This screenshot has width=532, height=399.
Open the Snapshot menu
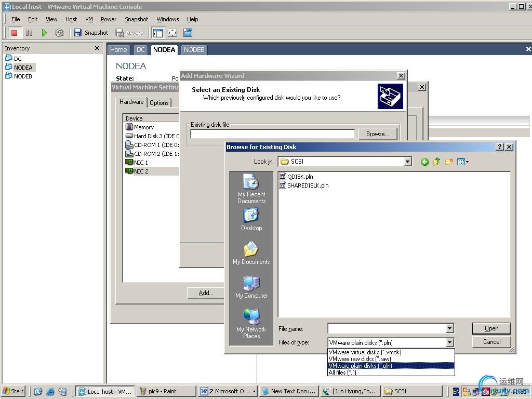(x=137, y=19)
